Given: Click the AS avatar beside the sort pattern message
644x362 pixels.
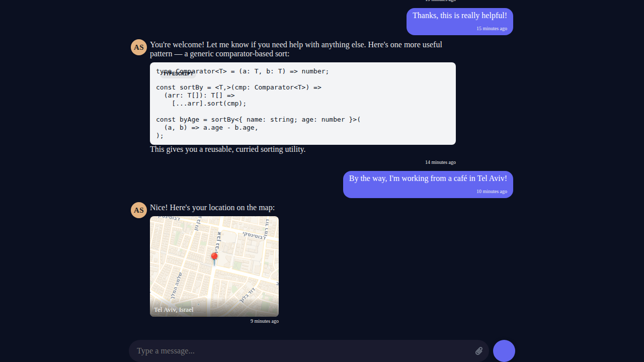Looking at the screenshot, I should point(139,47).
